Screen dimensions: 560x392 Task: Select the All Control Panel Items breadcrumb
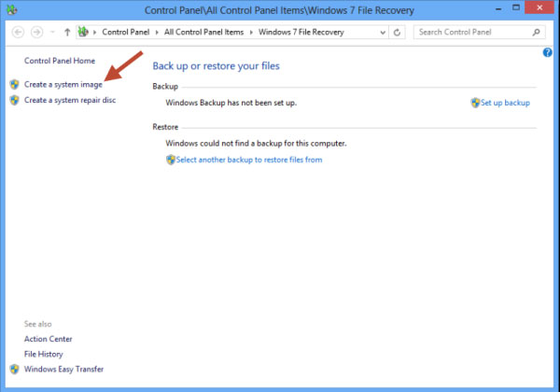tap(203, 32)
